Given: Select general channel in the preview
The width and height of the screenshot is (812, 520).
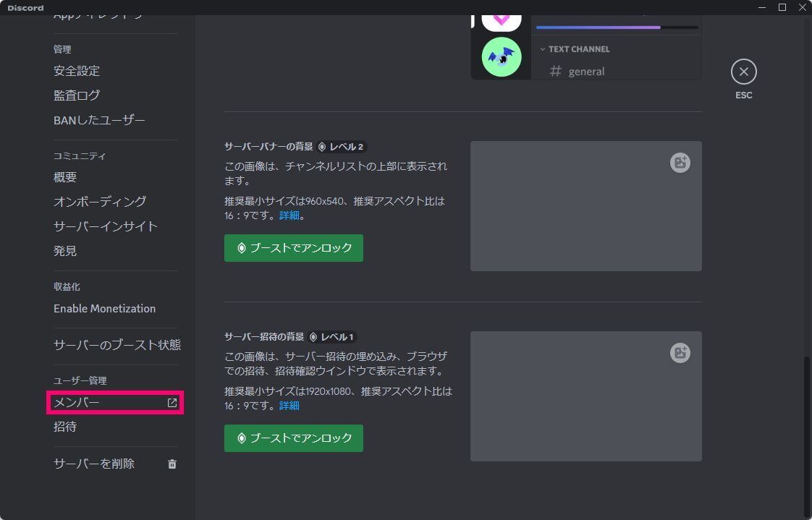Looking at the screenshot, I should 586,71.
